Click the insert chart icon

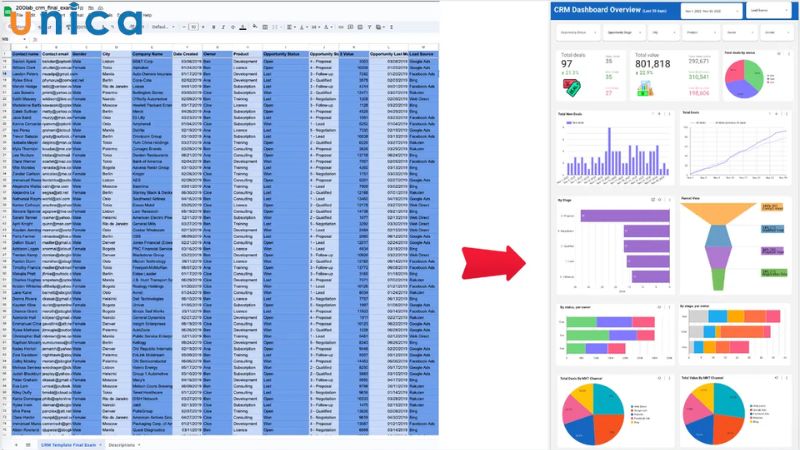[360, 27]
